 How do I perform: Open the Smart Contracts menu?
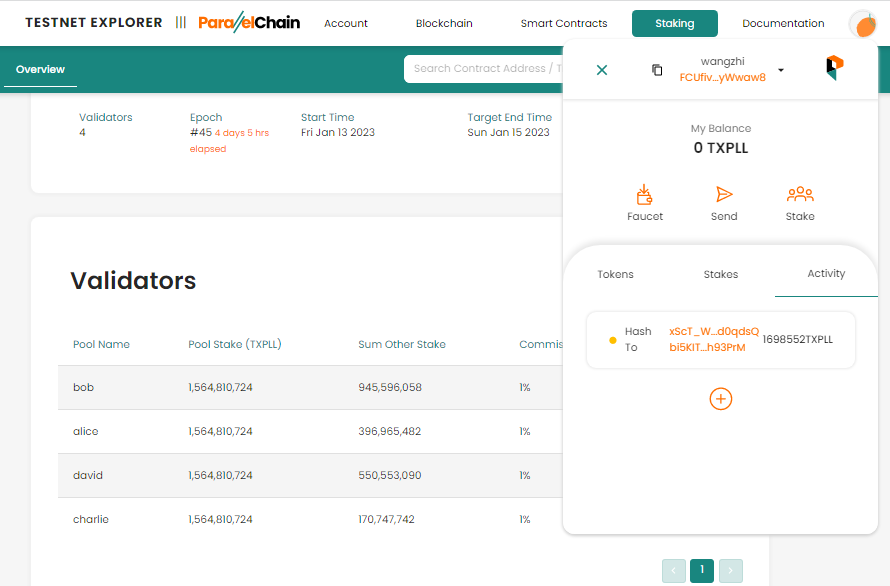pyautogui.click(x=564, y=23)
